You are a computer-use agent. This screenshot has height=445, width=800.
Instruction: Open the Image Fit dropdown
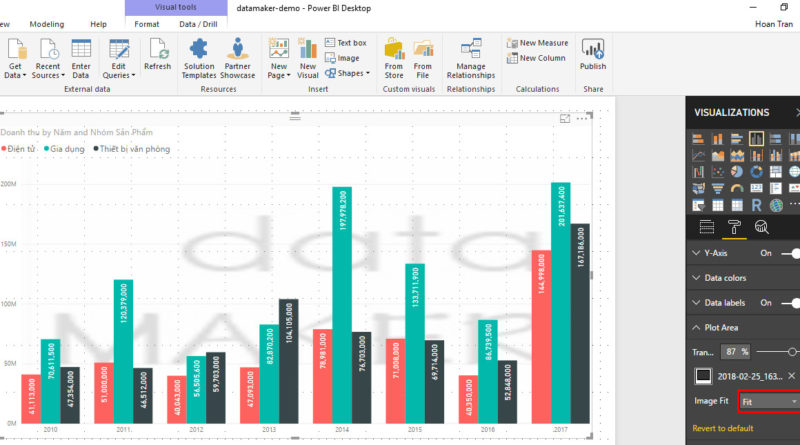[768, 401]
